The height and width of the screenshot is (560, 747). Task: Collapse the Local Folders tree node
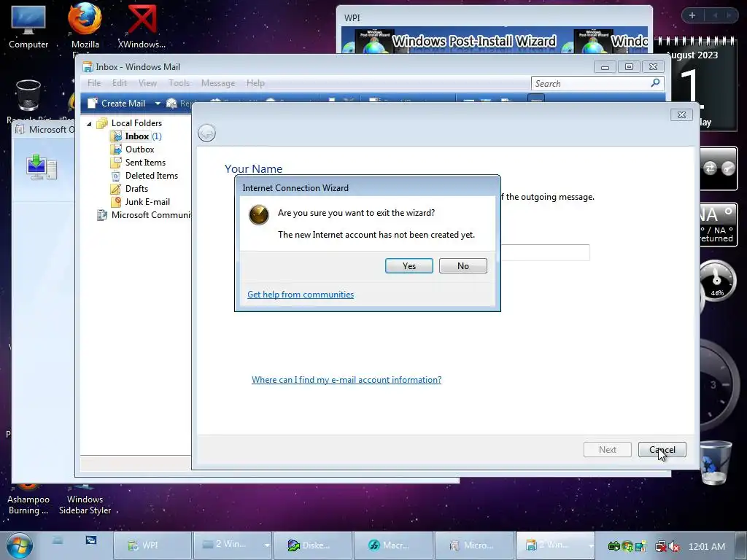click(89, 123)
